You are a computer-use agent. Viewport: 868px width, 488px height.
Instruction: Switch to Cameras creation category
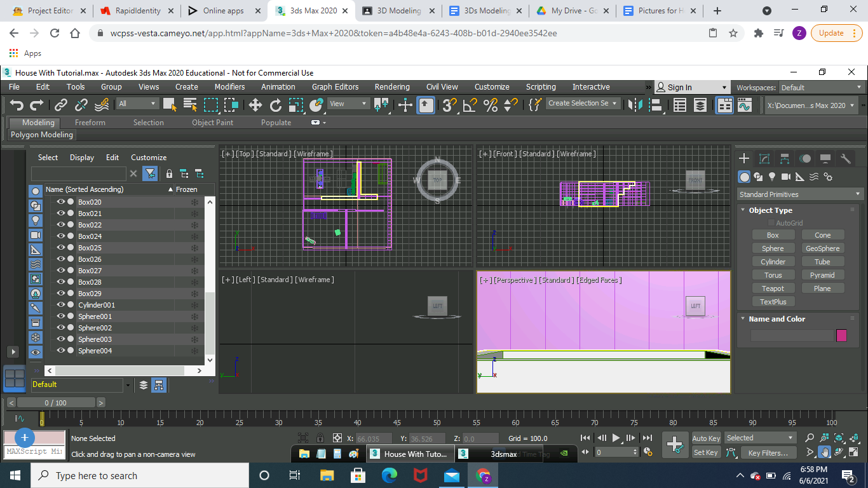click(x=786, y=177)
